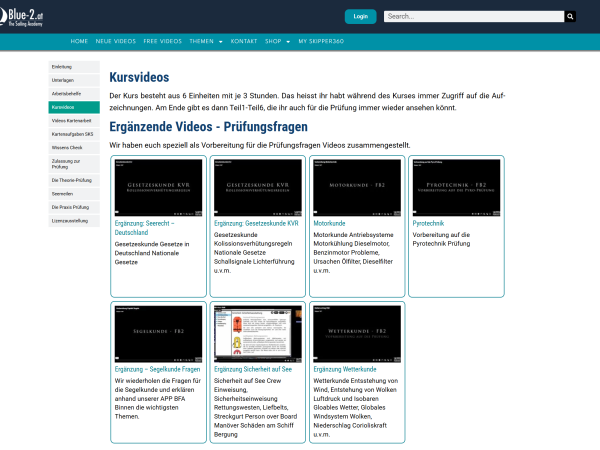Select Zulassung zur Prüfung in the sidebar
Image resolution: width=600 pixels, height=450 pixels.
pyautogui.click(x=74, y=164)
